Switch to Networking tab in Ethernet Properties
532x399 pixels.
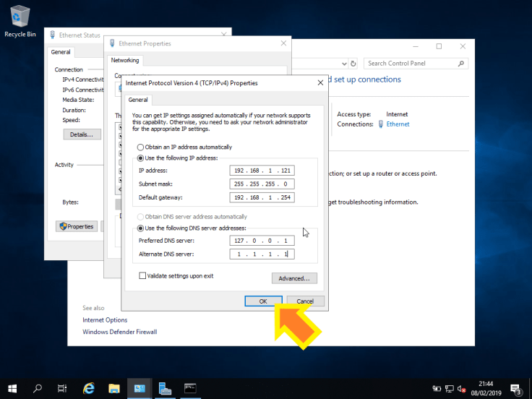click(125, 61)
